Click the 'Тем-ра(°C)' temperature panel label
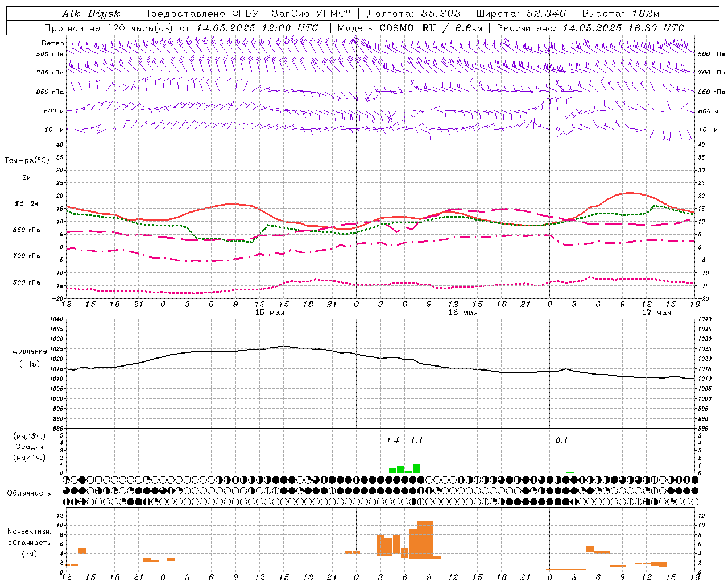The image size is (728, 582). pyautogui.click(x=27, y=161)
